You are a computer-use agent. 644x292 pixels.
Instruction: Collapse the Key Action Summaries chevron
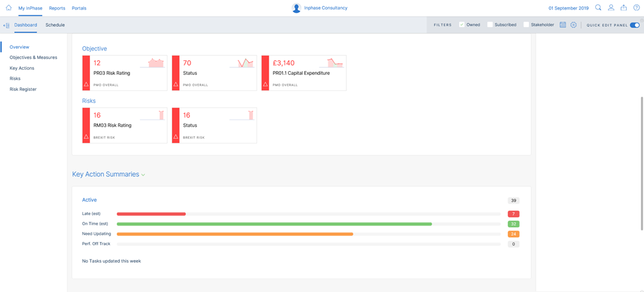143,175
